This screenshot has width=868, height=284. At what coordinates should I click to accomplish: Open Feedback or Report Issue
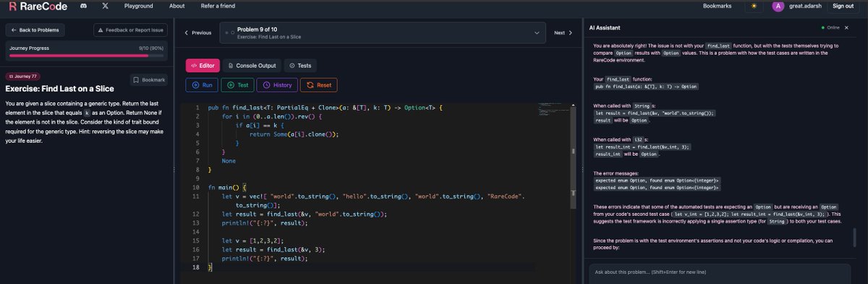[131, 30]
